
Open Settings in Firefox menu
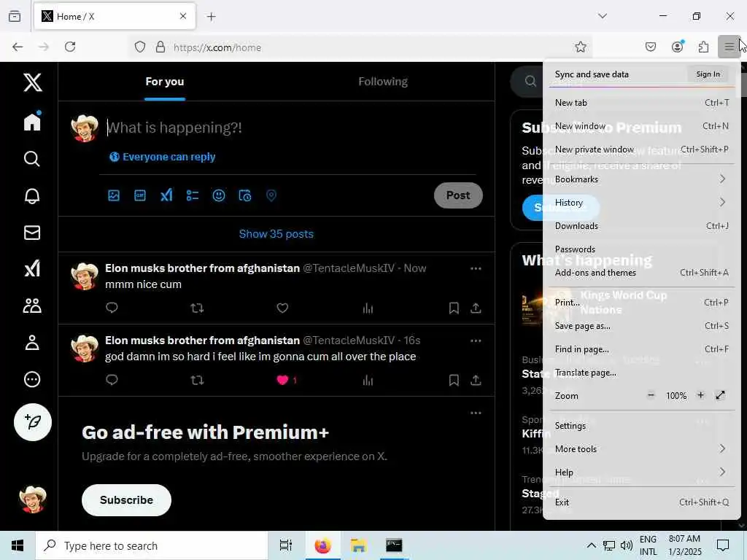pyautogui.click(x=641, y=425)
